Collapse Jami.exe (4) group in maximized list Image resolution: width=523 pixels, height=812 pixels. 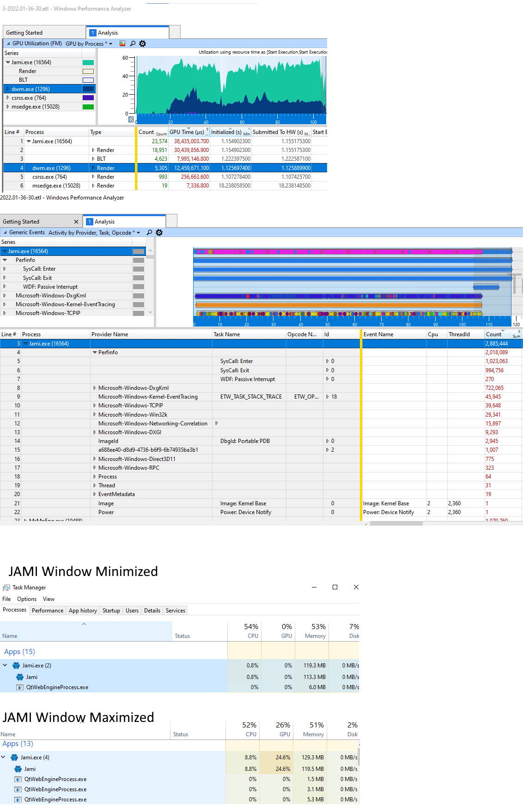3,757
